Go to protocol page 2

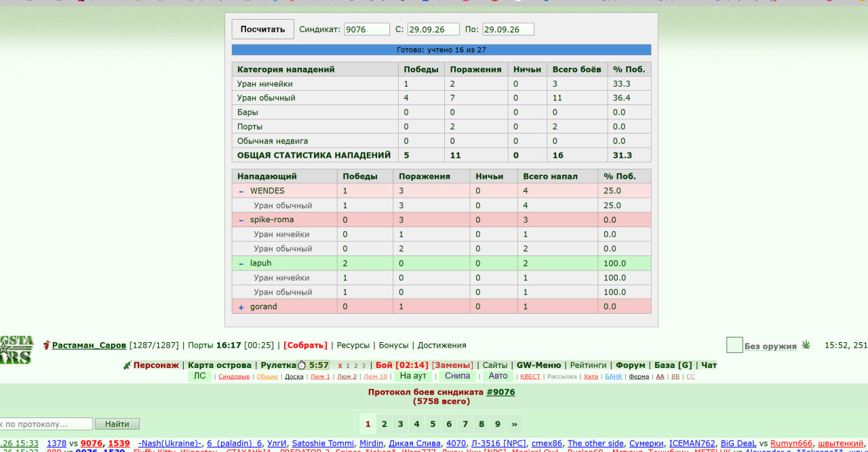[x=384, y=424]
